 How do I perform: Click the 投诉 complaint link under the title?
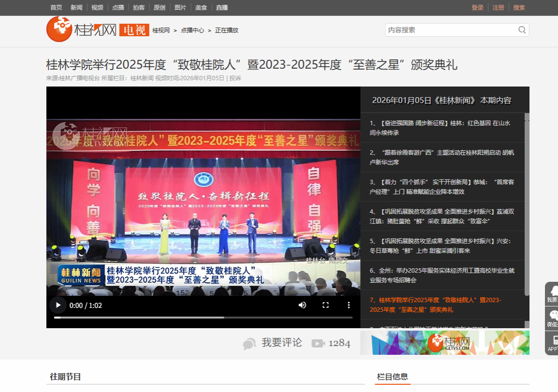click(235, 78)
